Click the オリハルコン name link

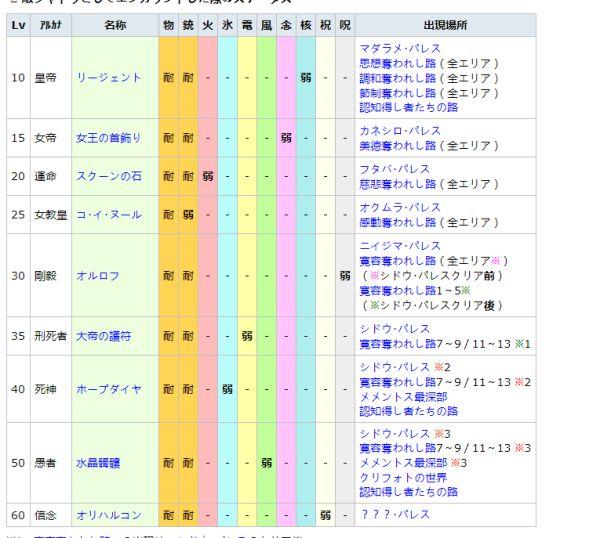[109, 515]
